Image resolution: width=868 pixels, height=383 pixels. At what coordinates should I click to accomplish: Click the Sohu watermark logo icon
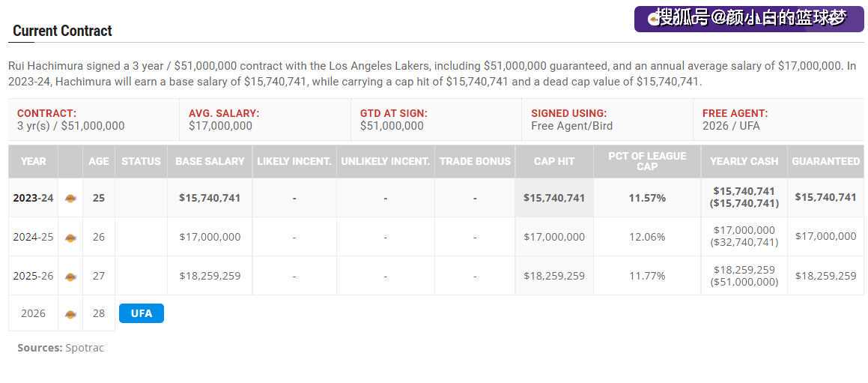pyautogui.click(x=652, y=19)
